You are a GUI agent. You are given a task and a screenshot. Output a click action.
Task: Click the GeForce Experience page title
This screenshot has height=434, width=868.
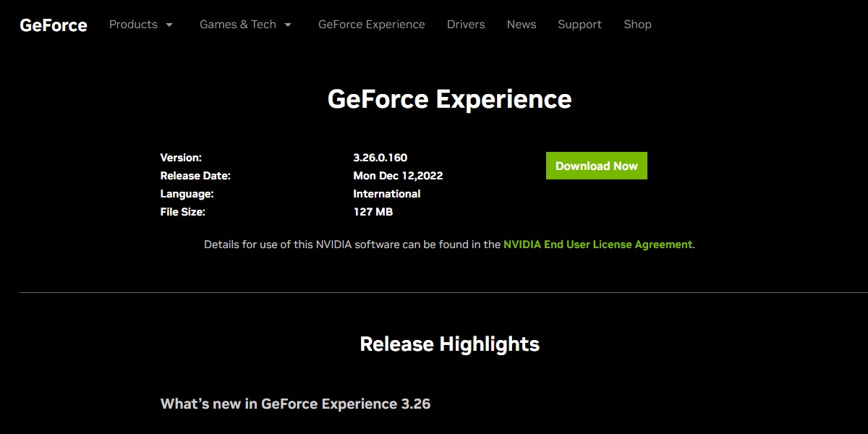coord(450,98)
